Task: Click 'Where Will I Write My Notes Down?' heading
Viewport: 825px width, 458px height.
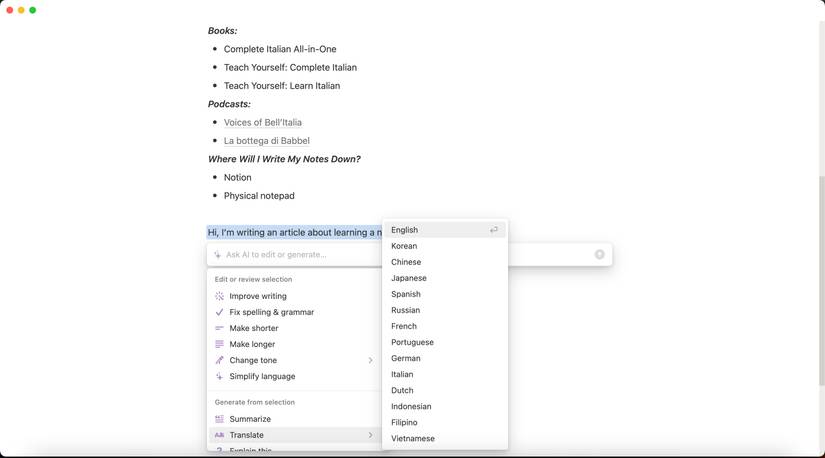Action: click(284, 159)
